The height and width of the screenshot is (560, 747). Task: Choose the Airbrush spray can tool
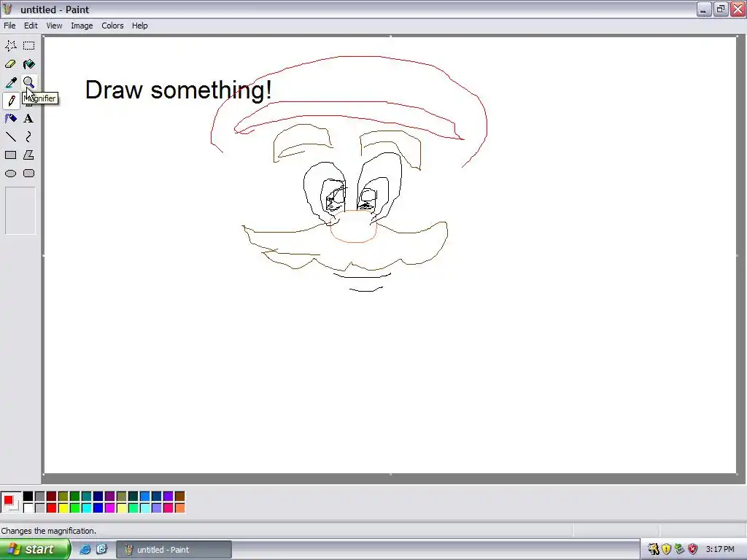10,119
